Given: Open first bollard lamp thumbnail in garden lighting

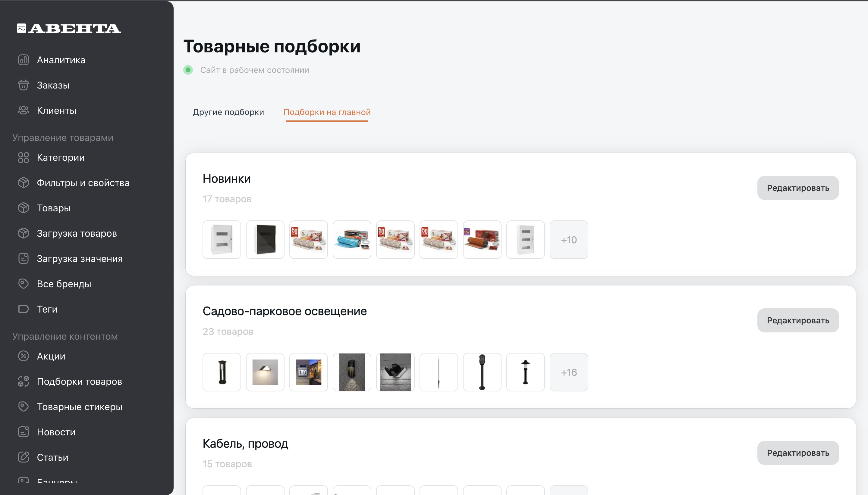Looking at the screenshot, I should (x=222, y=372).
